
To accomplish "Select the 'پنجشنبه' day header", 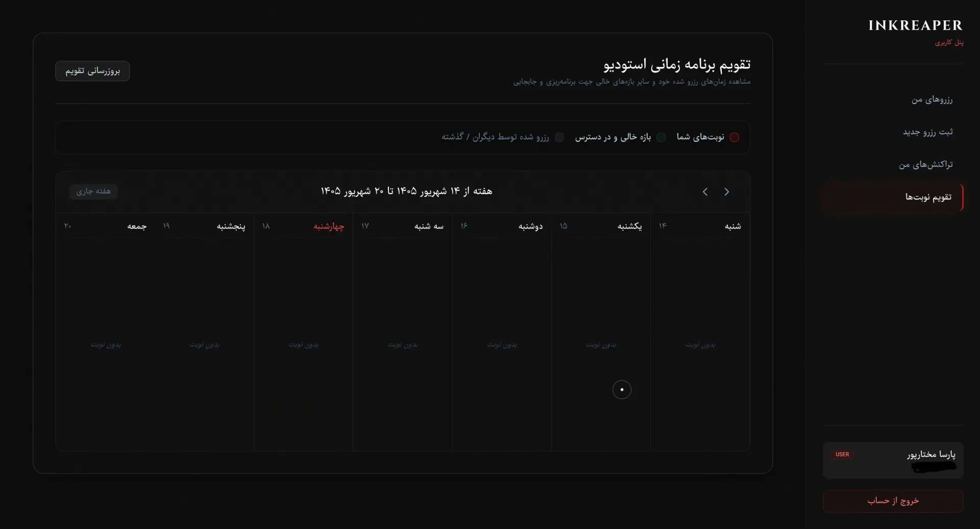I will [x=231, y=226].
